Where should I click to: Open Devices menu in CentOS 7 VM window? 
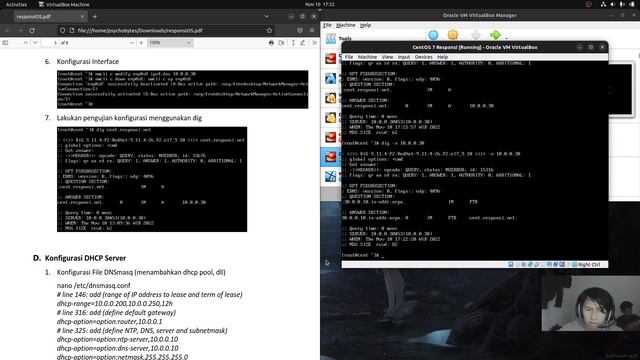(423, 57)
